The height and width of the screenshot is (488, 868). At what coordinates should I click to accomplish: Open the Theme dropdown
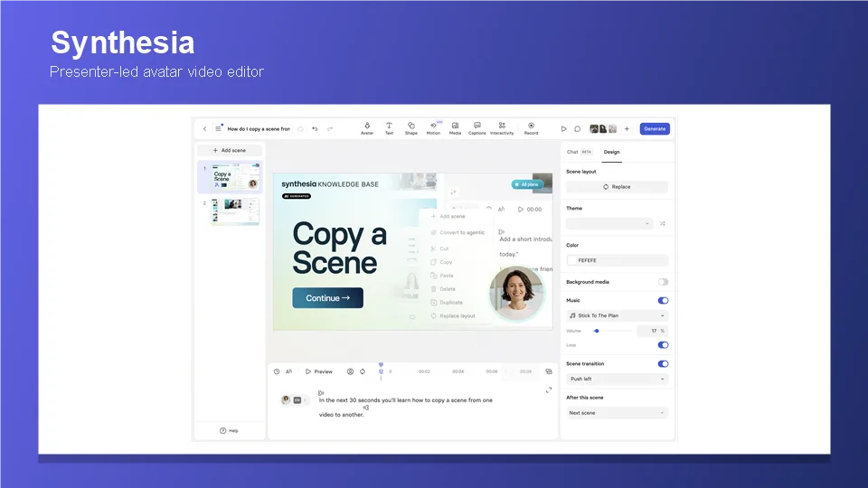pos(609,223)
